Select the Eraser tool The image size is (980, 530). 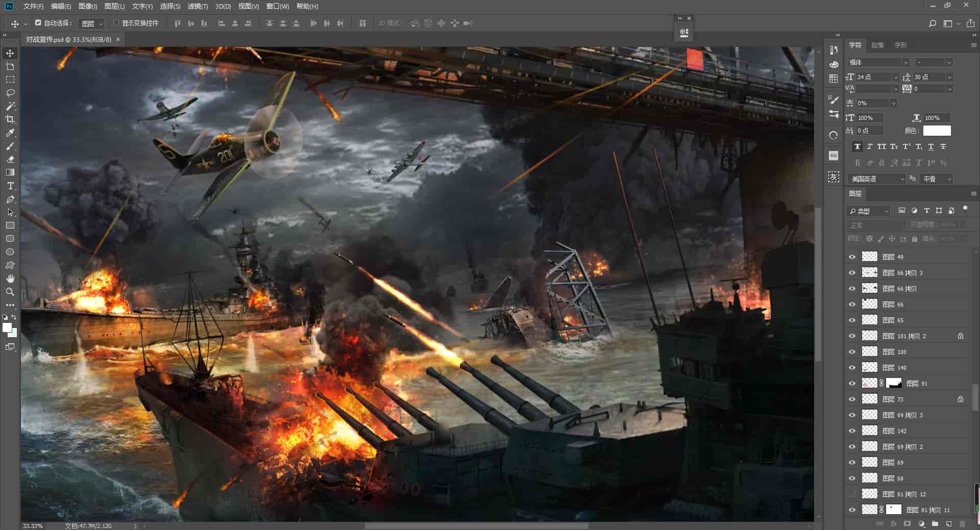10,159
